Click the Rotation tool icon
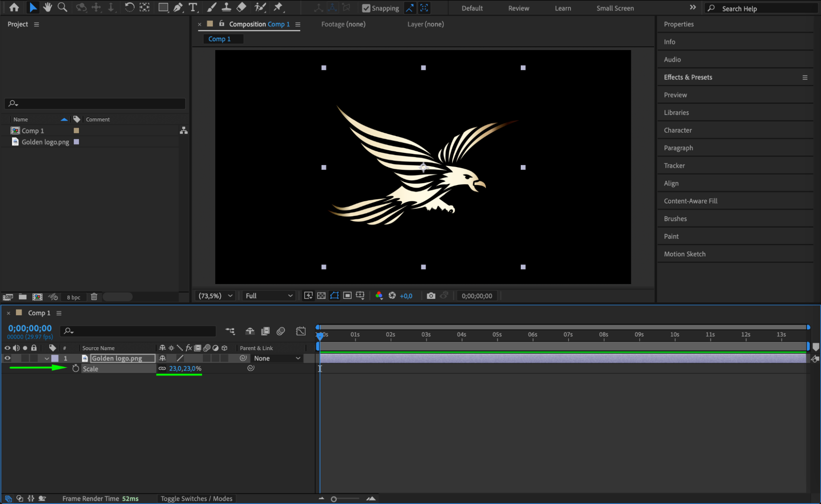Screen dimensions: 821x504 (x=129, y=7)
